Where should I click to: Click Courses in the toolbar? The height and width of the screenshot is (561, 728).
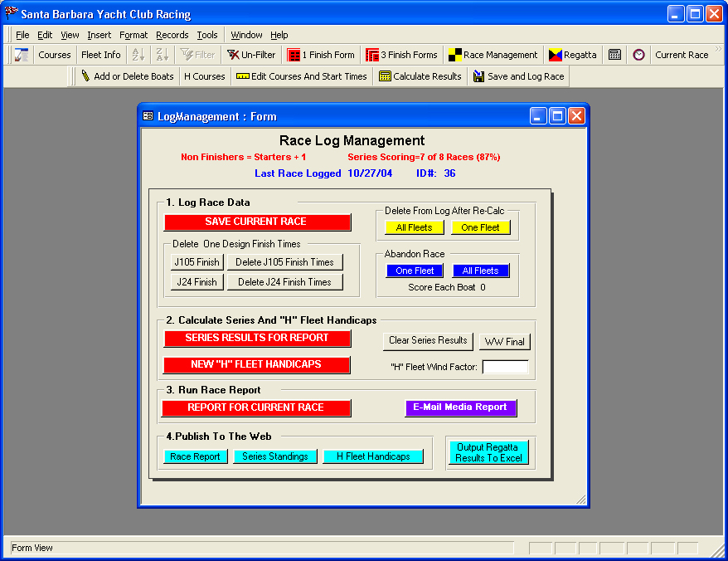pos(55,55)
